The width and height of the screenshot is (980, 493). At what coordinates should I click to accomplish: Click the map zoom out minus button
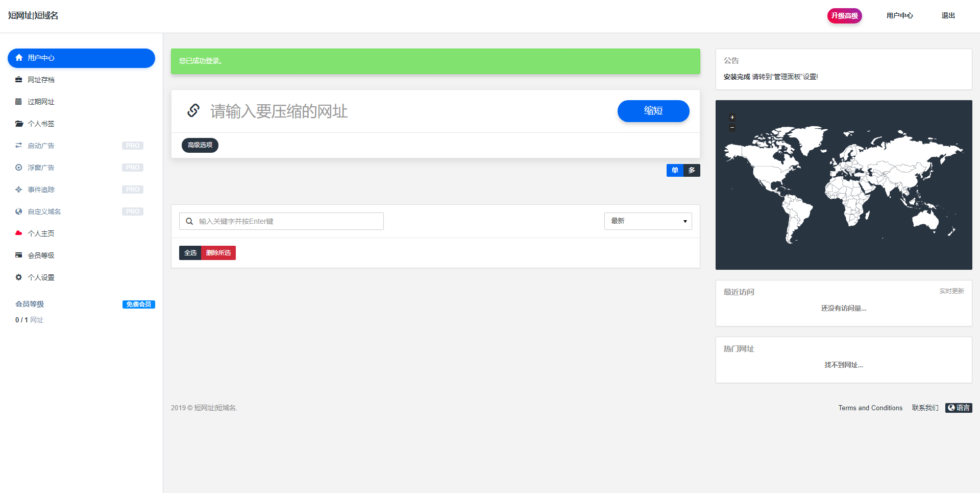[x=732, y=128]
